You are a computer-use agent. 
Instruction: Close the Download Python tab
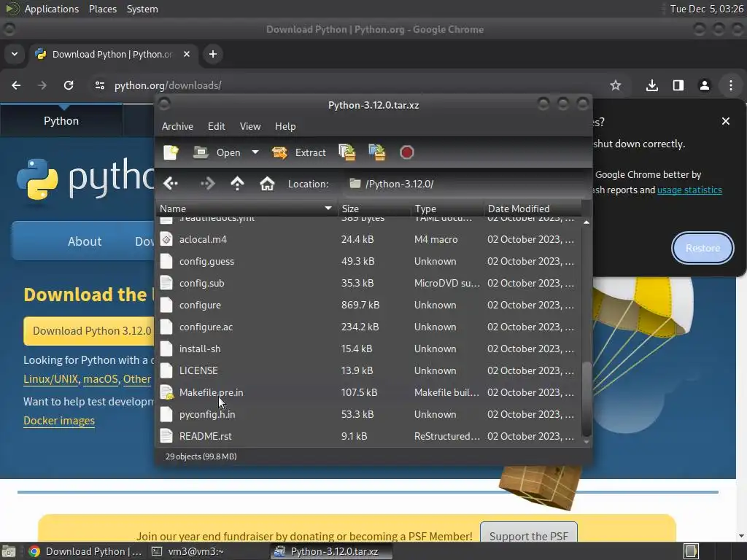187,54
